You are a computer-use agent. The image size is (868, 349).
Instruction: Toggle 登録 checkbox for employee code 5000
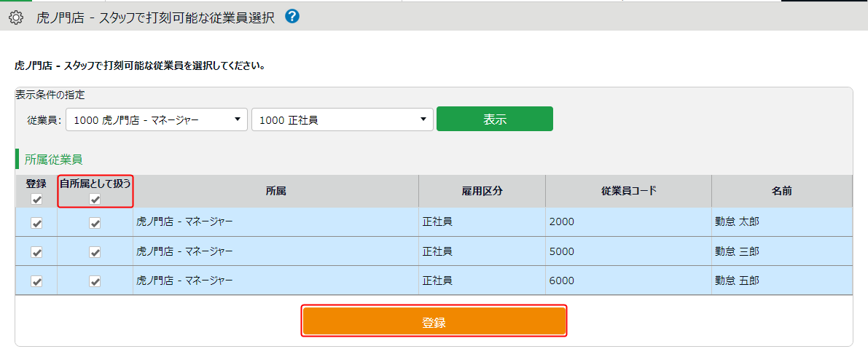[36, 252]
